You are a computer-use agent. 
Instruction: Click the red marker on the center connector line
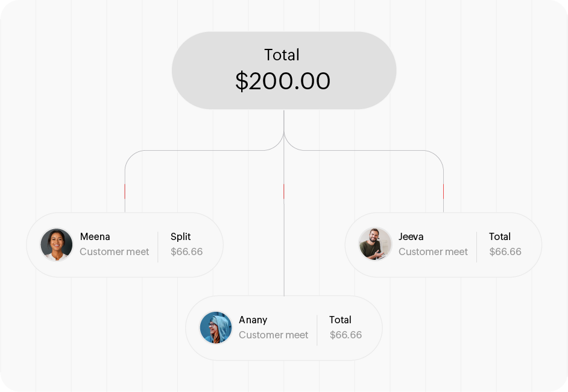283,191
